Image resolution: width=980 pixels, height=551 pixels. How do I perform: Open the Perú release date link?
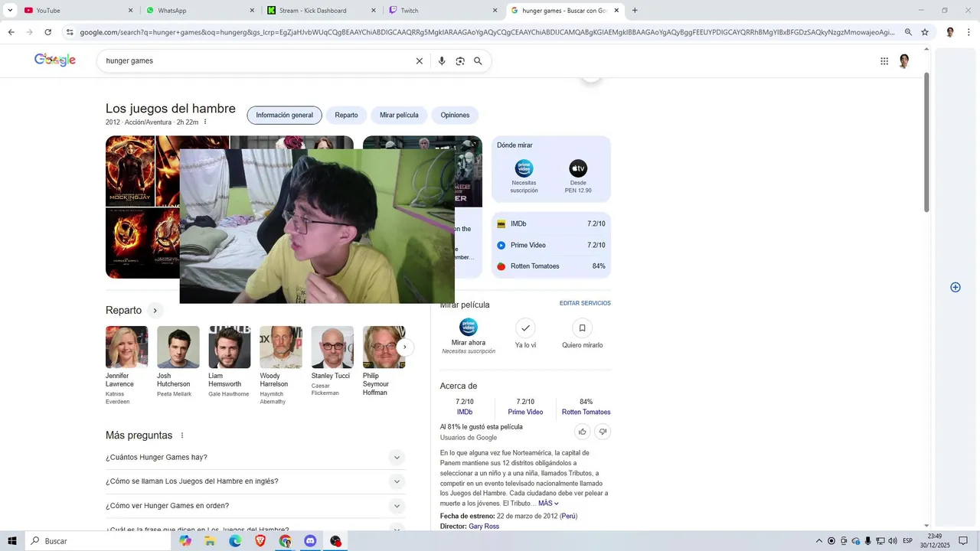pos(568,517)
